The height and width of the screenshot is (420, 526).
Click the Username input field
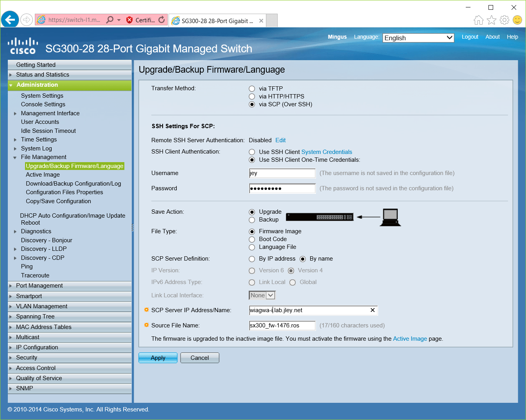click(x=282, y=173)
